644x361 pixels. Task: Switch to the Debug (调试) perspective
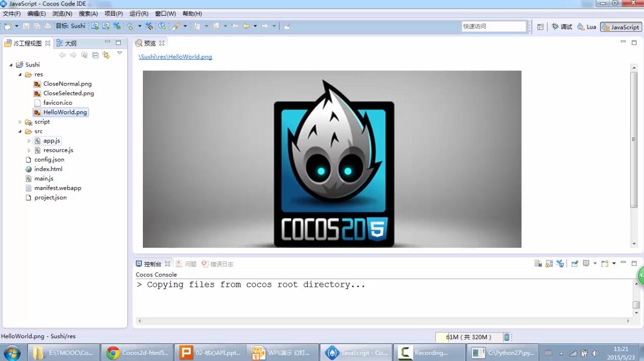click(562, 27)
